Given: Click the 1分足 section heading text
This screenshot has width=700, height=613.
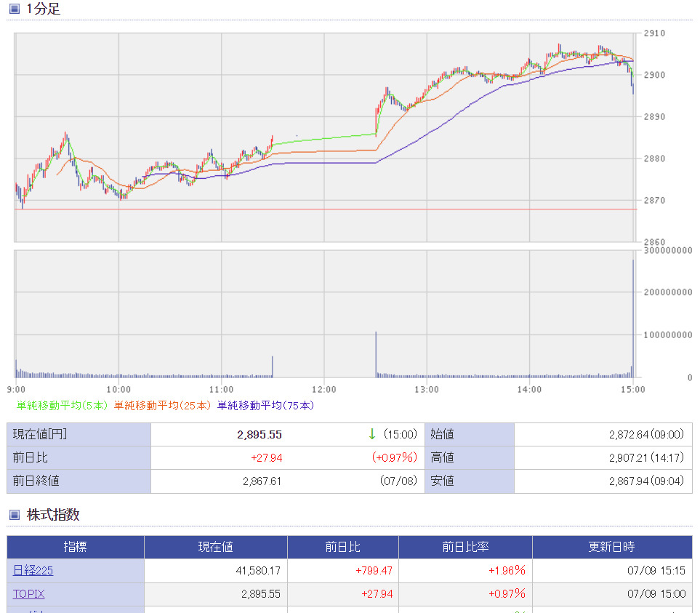Looking at the screenshot, I should click(44, 9).
